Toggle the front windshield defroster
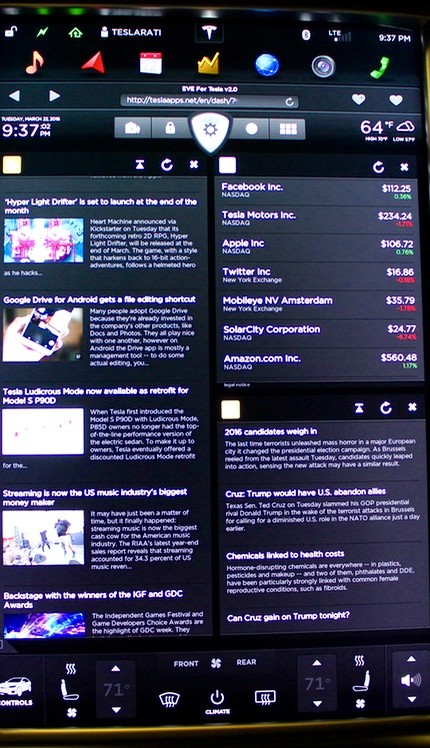Image resolution: width=430 pixels, height=748 pixels. click(169, 699)
